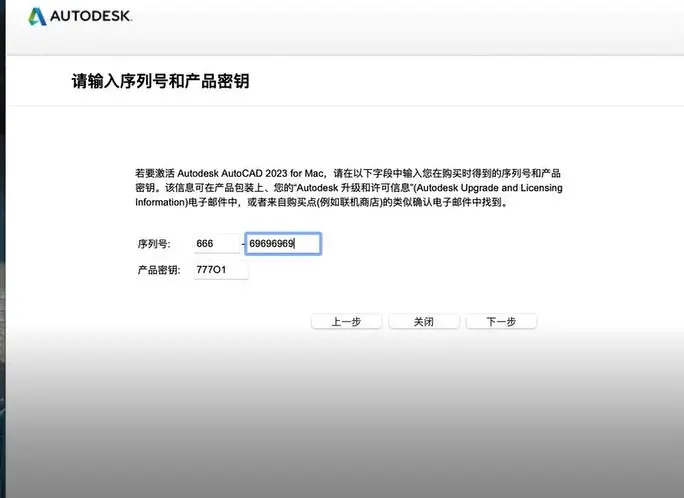
Task: Go back with the 上一步 button
Action: [x=346, y=322]
